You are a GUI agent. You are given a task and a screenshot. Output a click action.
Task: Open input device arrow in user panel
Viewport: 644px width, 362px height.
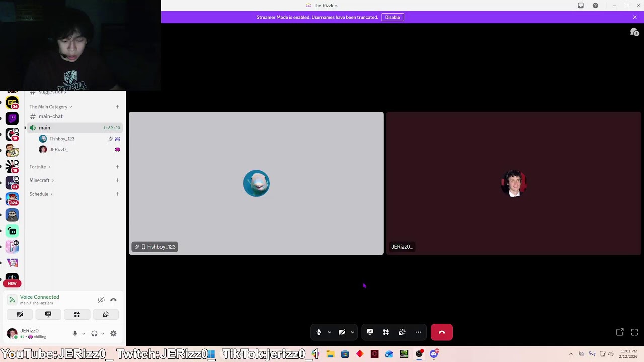[84, 333]
